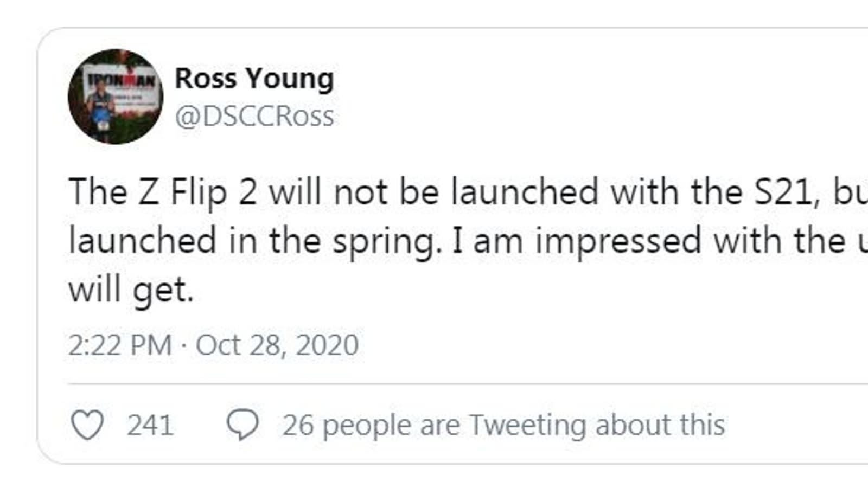
Task: Click the reply speech bubble icon
Action: click(x=242, y=424)
